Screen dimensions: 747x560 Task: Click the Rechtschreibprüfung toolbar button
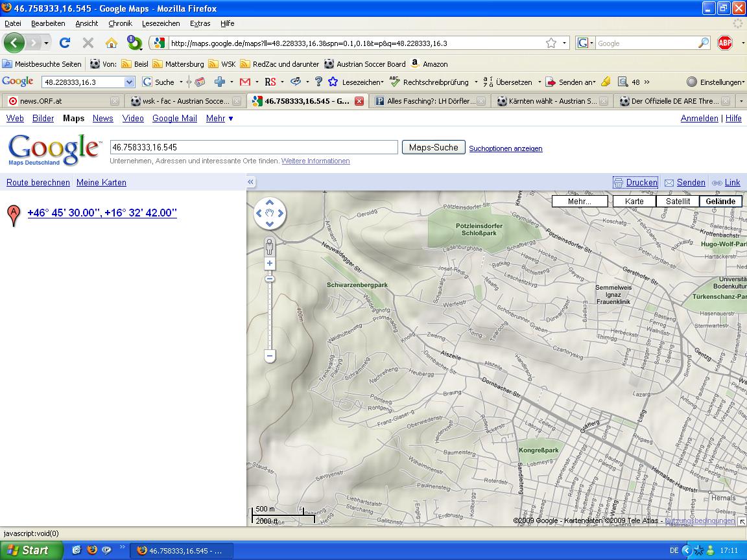tap(429, 82)
